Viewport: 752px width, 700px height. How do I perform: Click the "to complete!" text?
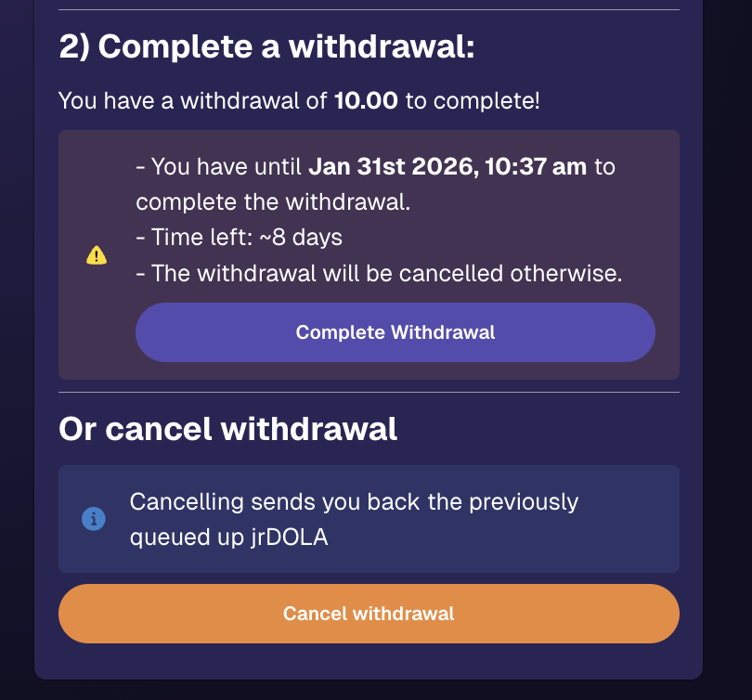tap(472, 100)
